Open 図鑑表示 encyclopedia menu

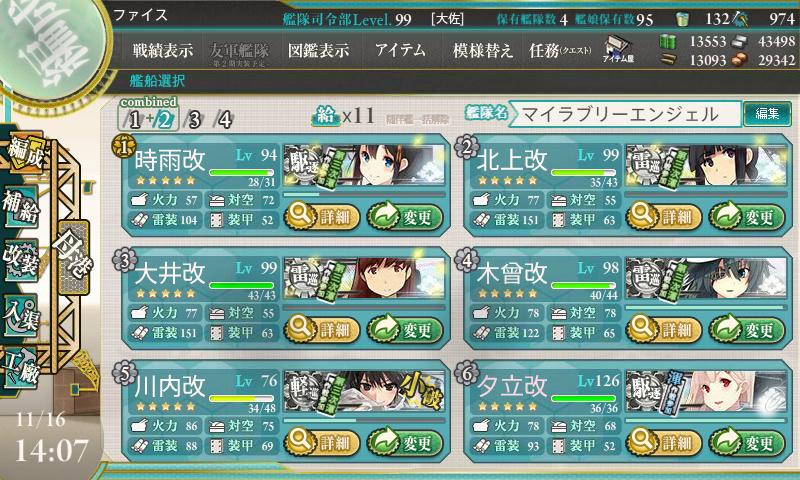pyautogui.click(x=318, y=50)
